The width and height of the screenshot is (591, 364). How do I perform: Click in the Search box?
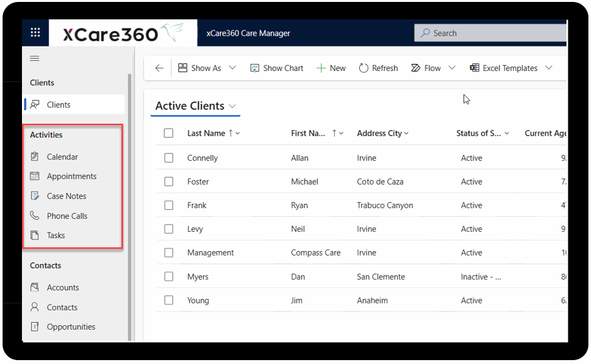tap(490, 33)
